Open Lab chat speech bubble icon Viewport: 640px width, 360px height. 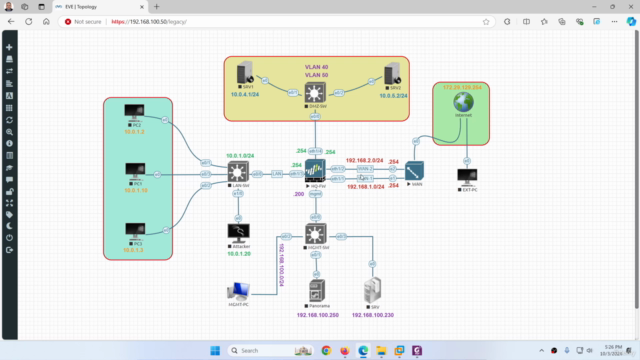coord(9,180)
